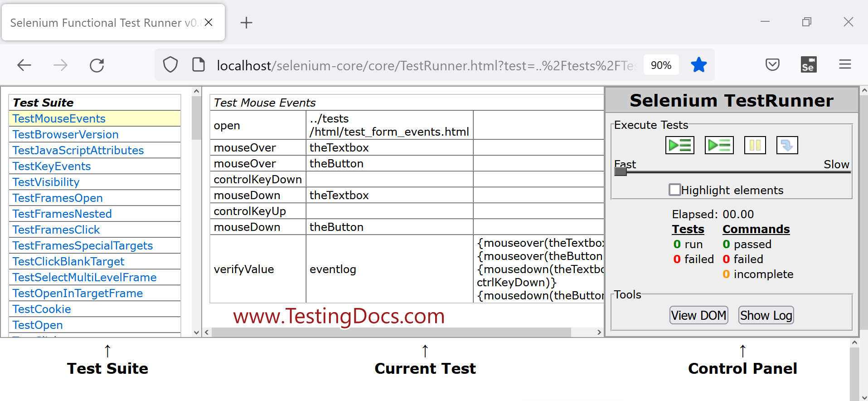868x401 pixels.
Task: Click the Show Log button
Action: pyautogui.click(x=766, y=315)
